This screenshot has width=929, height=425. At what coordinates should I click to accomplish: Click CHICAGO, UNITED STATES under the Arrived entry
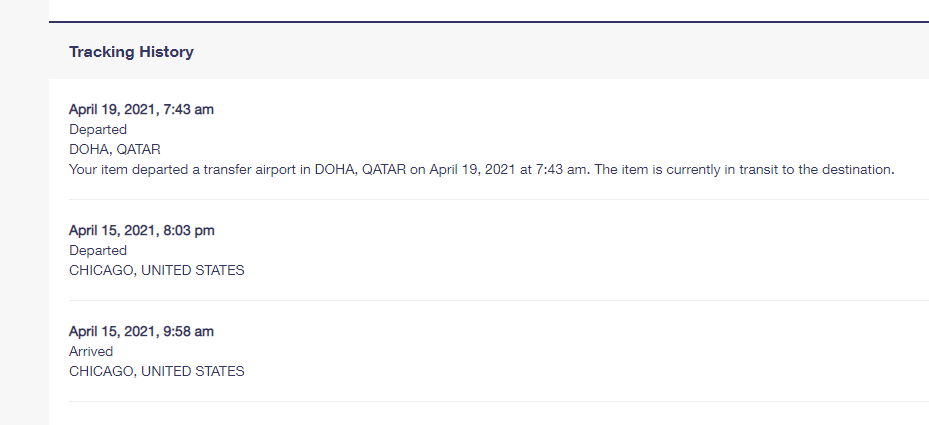point(156,371)
